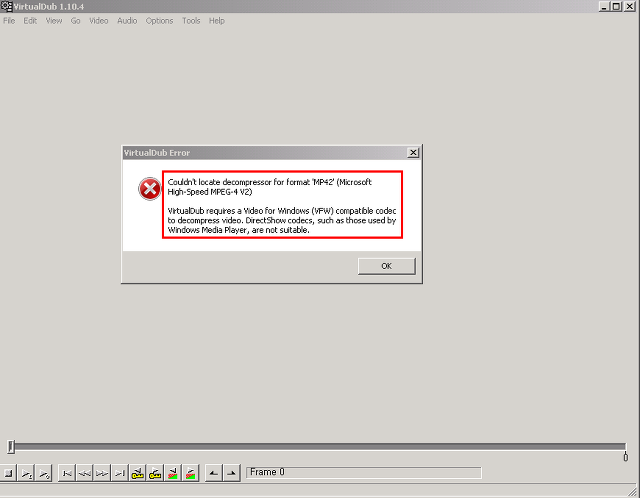Viewport: 640px width, 498px height.
Task: Open the Help menu
Action: 217,20
